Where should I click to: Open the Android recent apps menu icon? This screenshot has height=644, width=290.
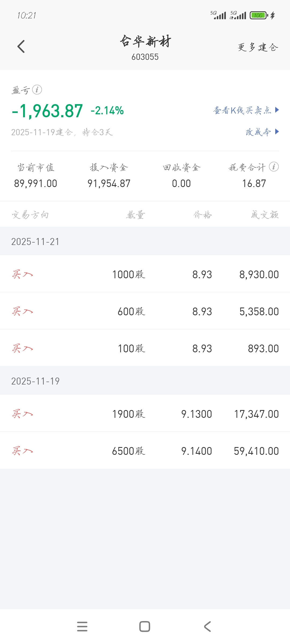tap(82, 627)
